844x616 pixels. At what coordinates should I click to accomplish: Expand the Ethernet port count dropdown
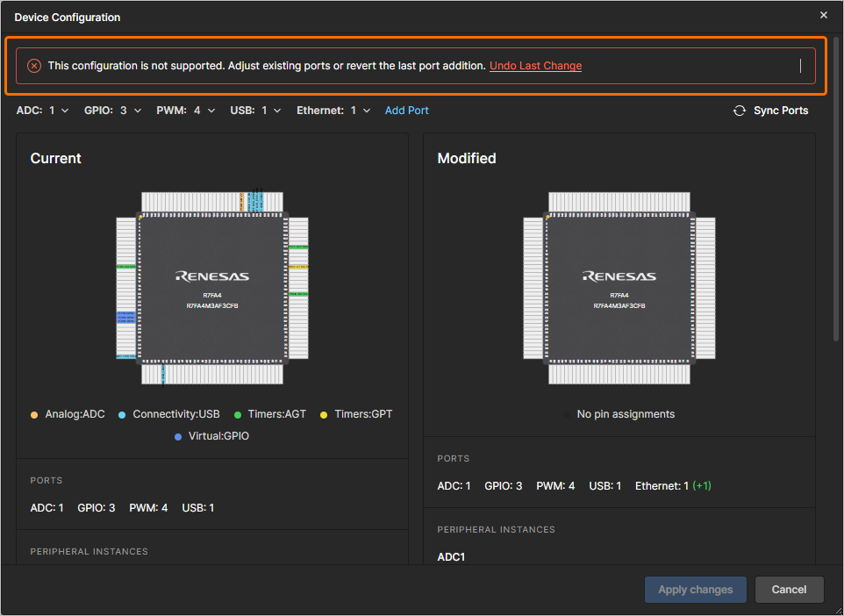pos(361,111)
